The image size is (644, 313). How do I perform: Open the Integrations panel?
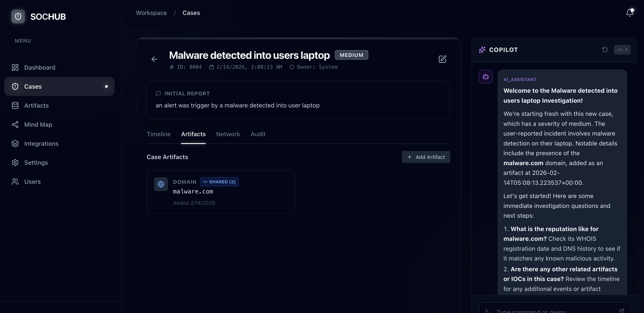click(41, 143)
